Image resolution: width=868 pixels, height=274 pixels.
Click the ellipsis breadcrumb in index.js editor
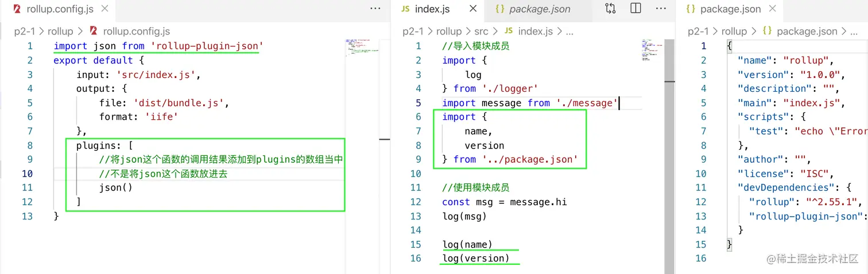569,32
